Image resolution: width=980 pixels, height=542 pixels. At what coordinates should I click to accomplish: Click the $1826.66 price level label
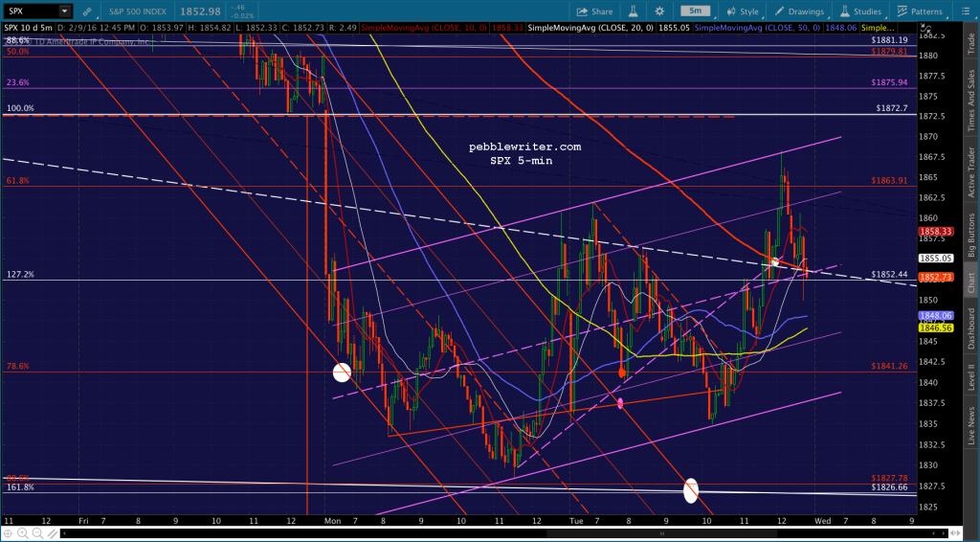tap(889, 487)
